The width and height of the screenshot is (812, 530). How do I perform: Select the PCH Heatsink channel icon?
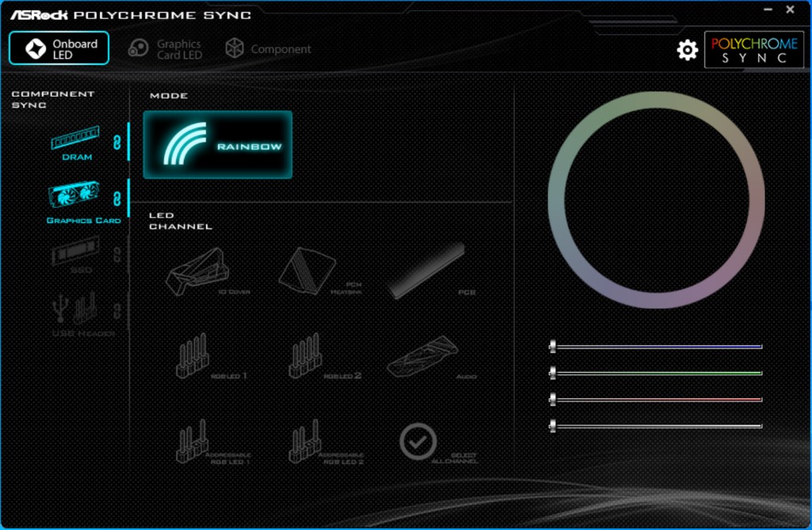[x=307, y=271]
